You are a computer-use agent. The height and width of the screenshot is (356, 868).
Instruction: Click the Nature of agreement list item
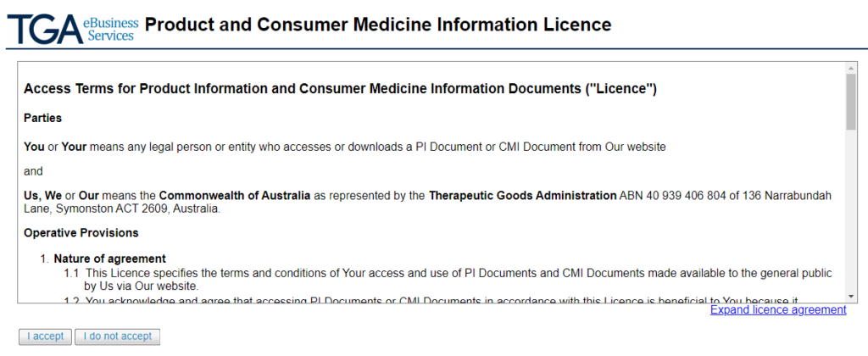[x=109, y=259]
